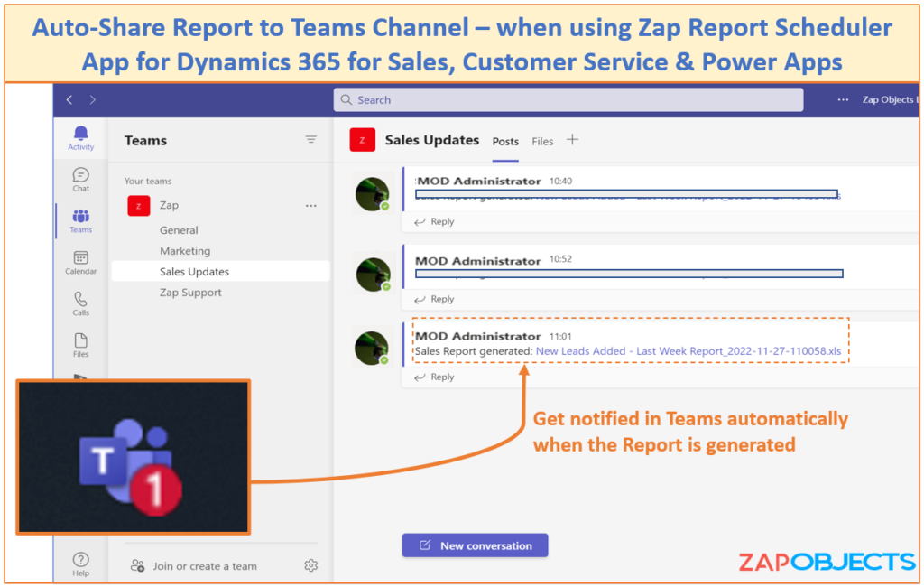This screenshot has width=924, height=587.
Task: Reply to the 11:01 post
Action: pos(434,377)
